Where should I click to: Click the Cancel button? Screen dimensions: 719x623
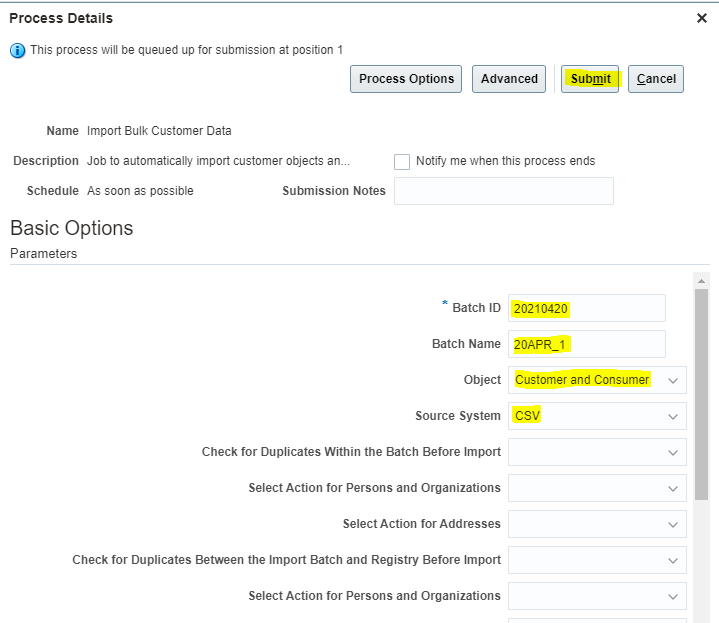pos(656,79)
